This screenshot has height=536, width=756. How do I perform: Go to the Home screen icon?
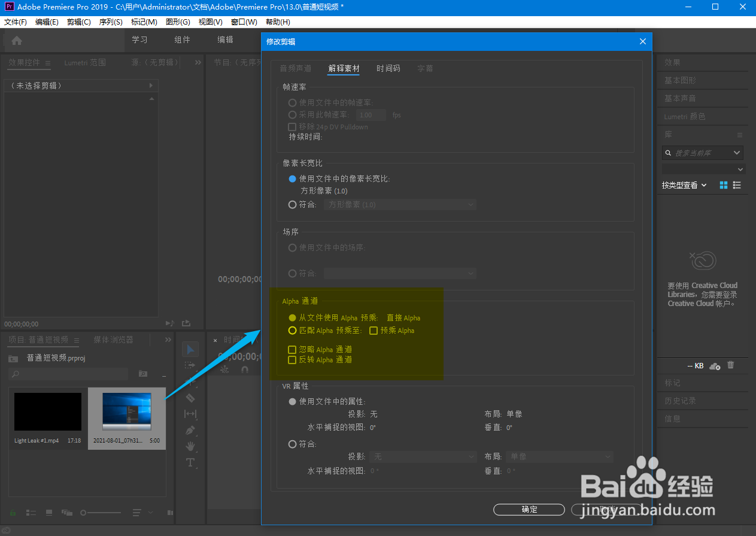[x=17, y=41]
